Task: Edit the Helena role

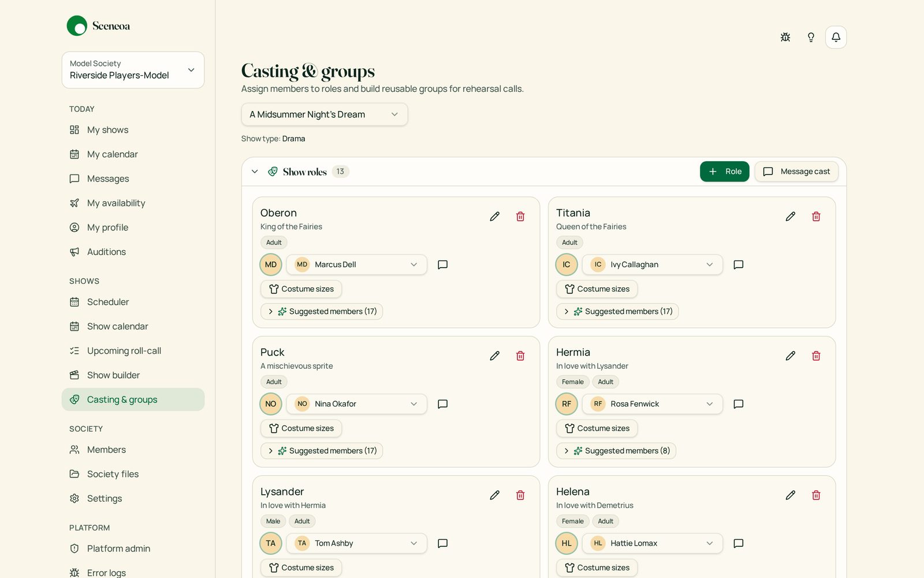Action: [x=790, y=495]
